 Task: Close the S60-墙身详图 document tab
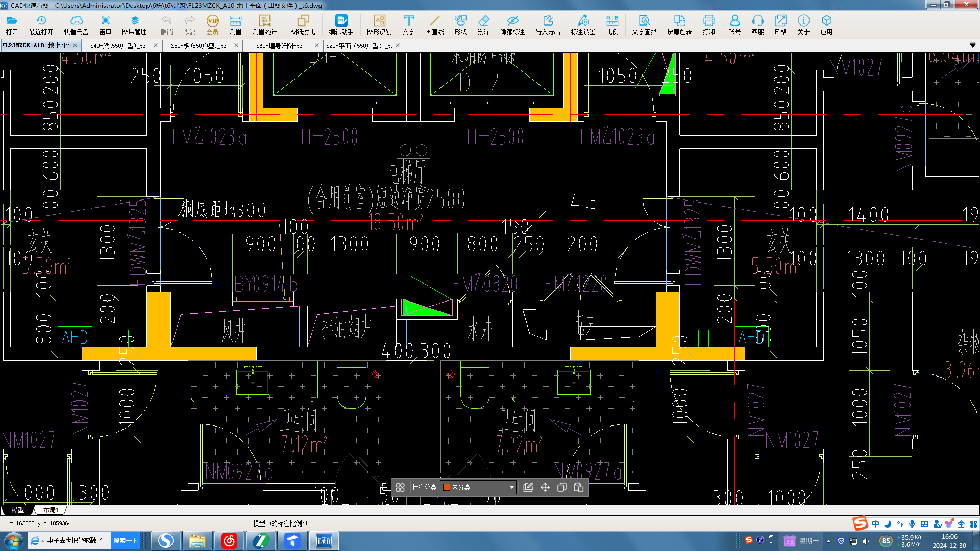click(x=317, y=45)
